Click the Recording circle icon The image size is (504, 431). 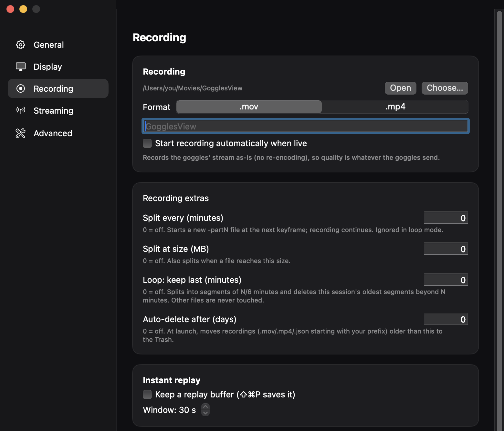point(21,88)
